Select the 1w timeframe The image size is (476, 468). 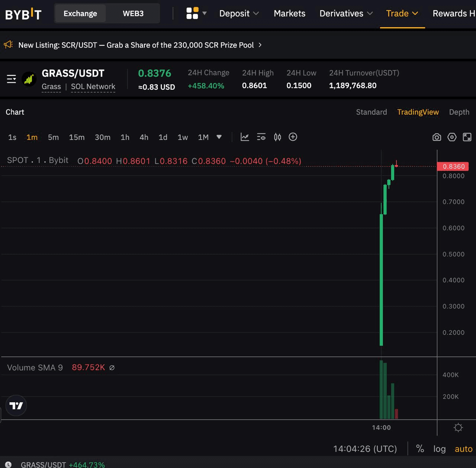[x=183, y=137]
